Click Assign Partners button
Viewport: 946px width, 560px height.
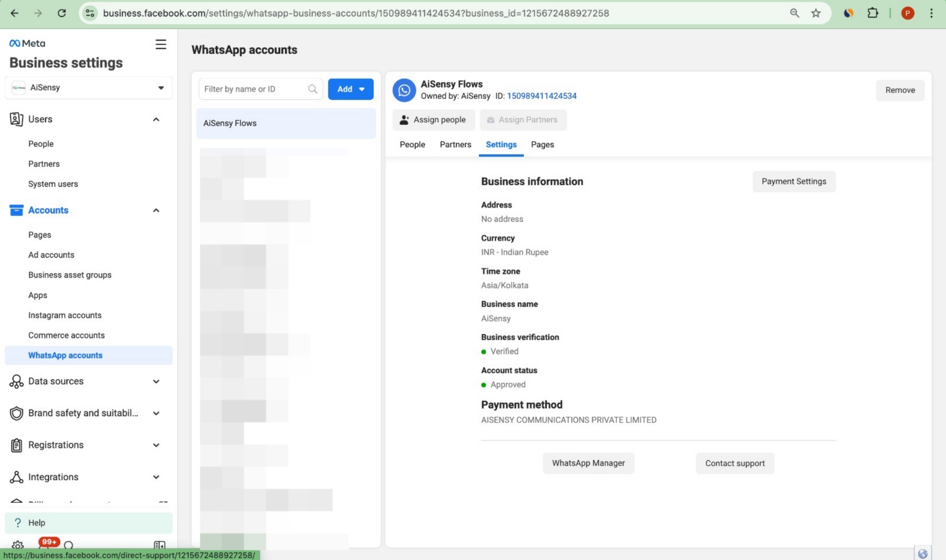523,119
